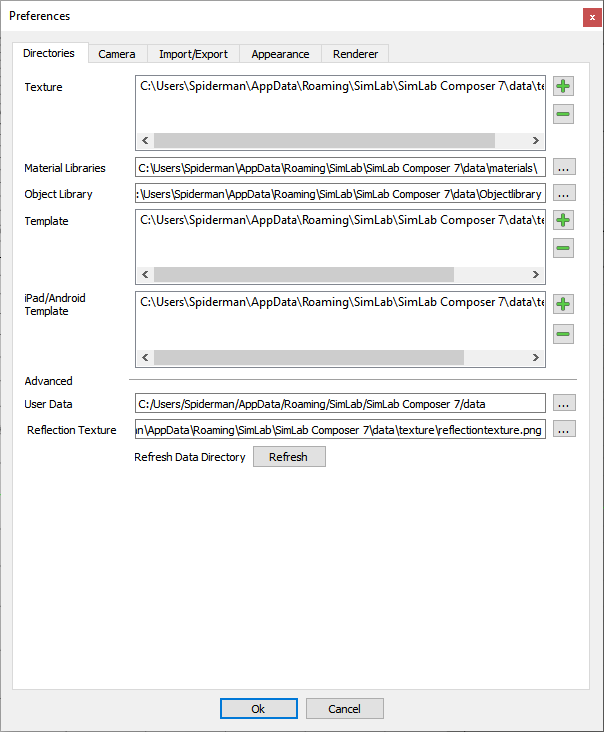This screenshot has height=732, width=604.
Task: Browse for Reflection Texture file
Action: point(564,430)
